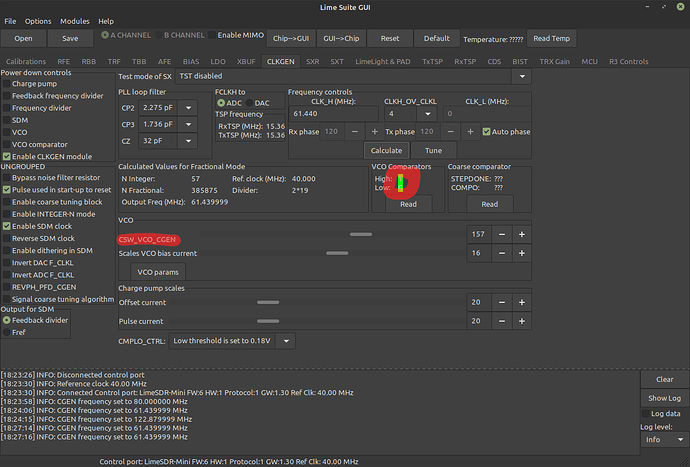Click the Show Log button

point(664,398)
